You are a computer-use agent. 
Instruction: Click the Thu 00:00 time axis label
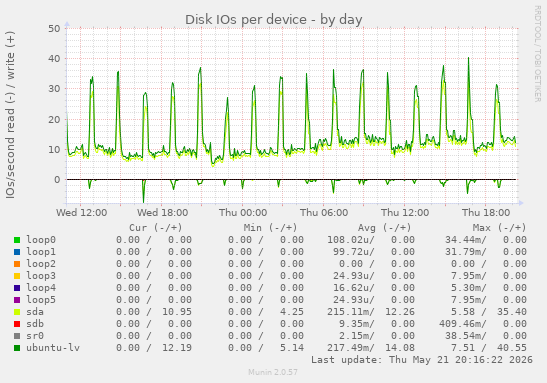(x=243, y=212)
